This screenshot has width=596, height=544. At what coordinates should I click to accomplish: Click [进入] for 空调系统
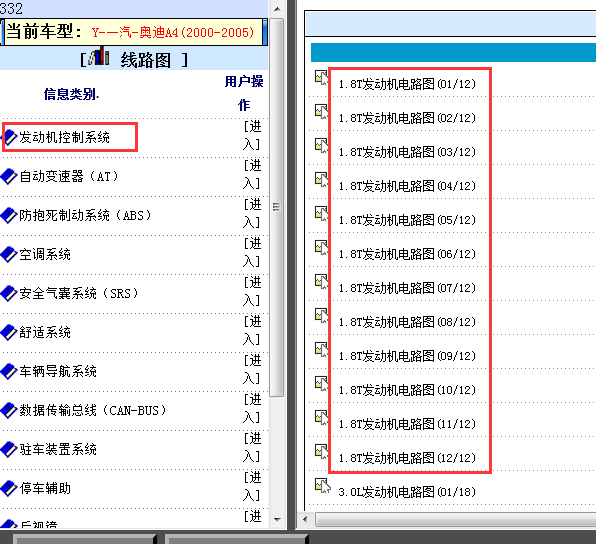252,252
